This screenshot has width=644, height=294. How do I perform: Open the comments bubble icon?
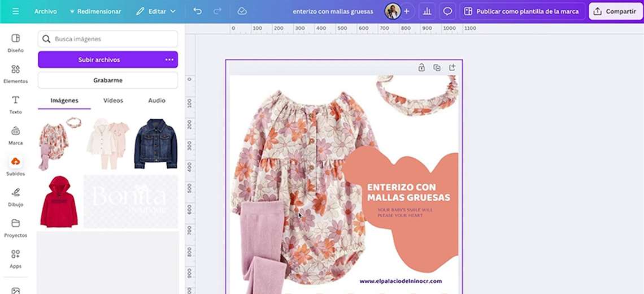pos(447,11)
